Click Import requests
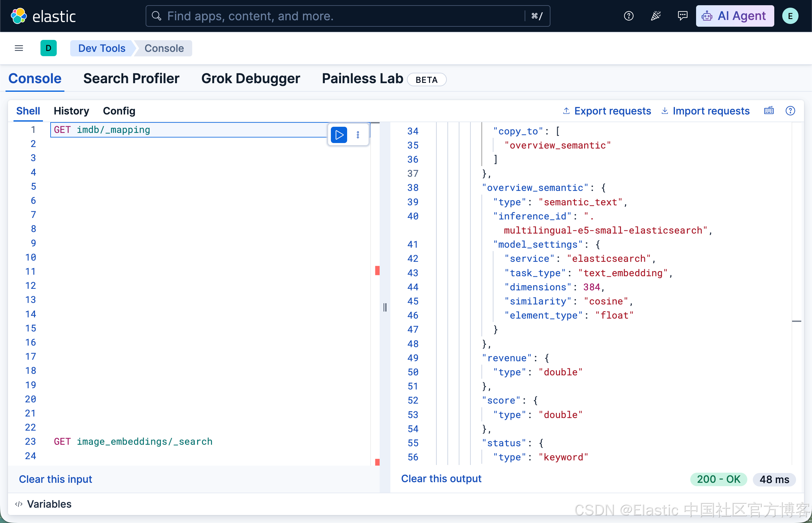This screenshot has height=523, width=812. [x=711, y=111]
